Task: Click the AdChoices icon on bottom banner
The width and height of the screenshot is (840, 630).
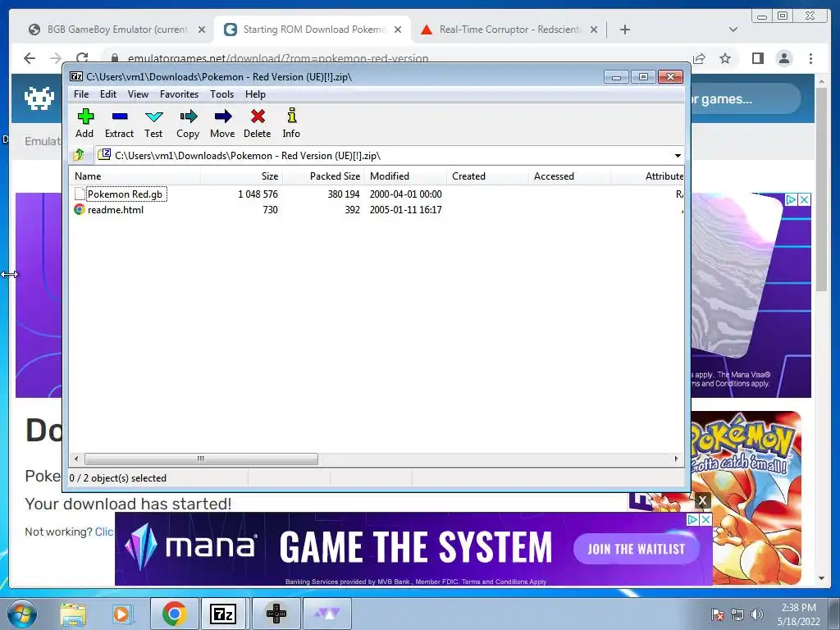Action: (692, 519)
